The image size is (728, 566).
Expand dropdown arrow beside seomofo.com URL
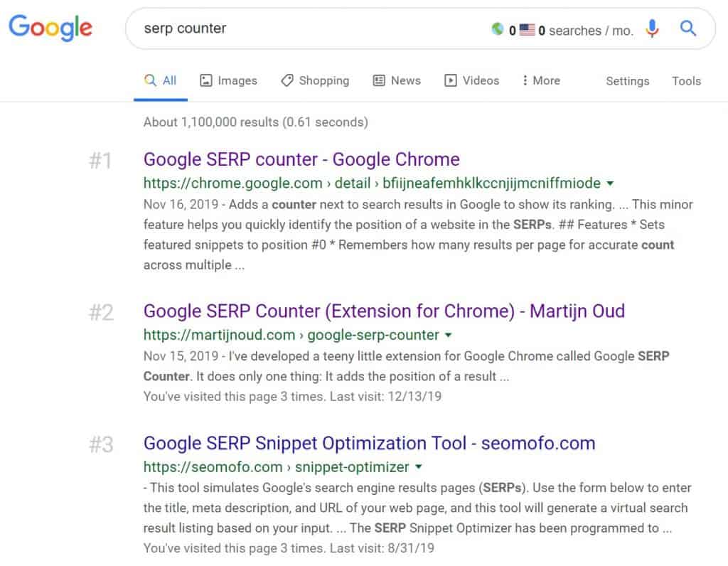tap(418, 467)
